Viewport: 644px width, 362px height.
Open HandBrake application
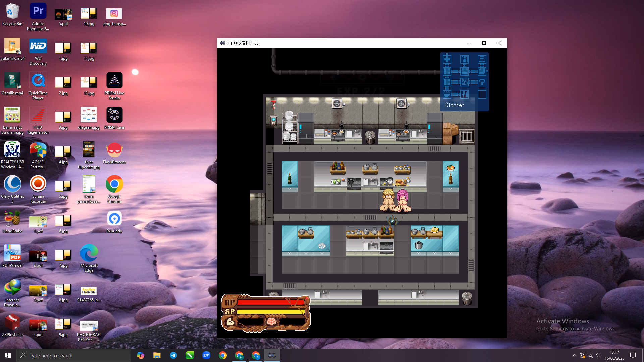[x=12, y=222]
